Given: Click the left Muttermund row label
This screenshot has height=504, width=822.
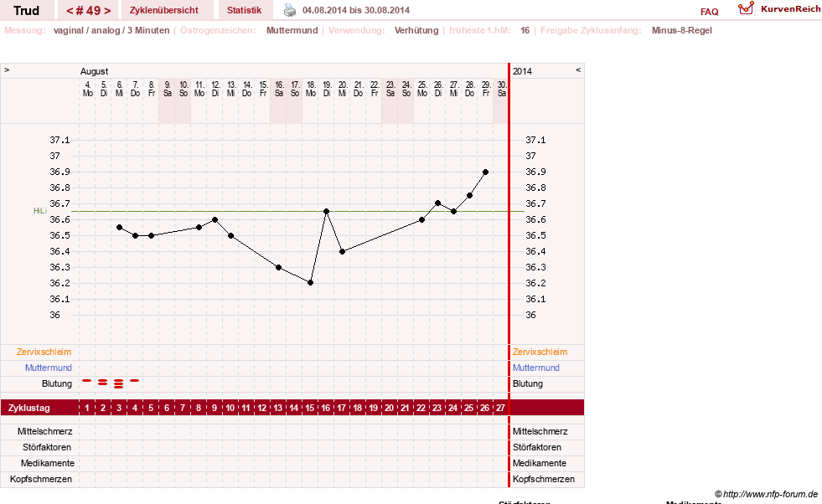Looking at the screenshot, I should (x=49, y=368).
